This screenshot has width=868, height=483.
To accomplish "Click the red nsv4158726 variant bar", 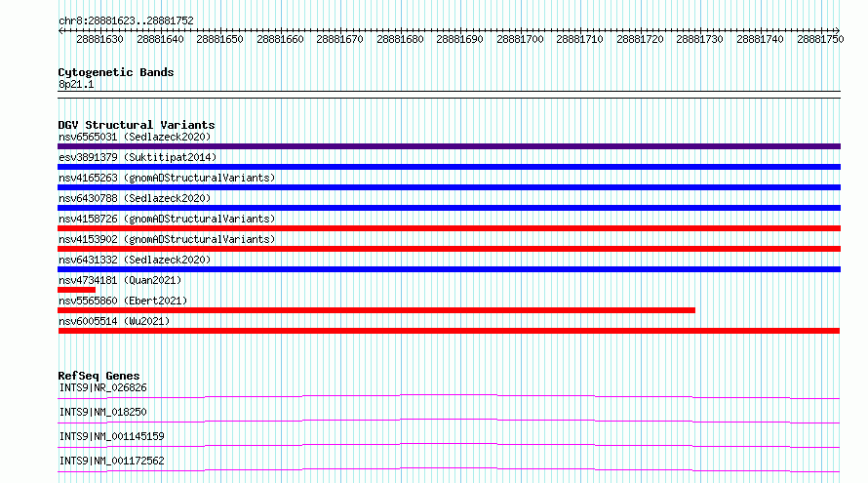I will click(449, 228).
